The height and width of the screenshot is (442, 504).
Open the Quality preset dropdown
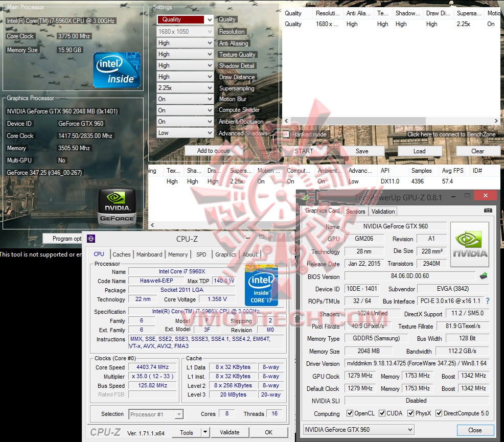pyautogui.click(x=185, y=19)
